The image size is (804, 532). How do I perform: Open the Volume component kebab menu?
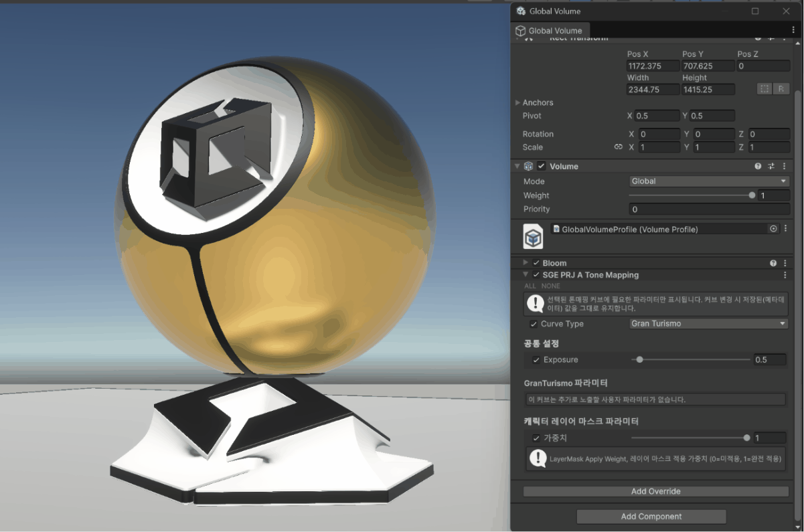coord(785,166)
